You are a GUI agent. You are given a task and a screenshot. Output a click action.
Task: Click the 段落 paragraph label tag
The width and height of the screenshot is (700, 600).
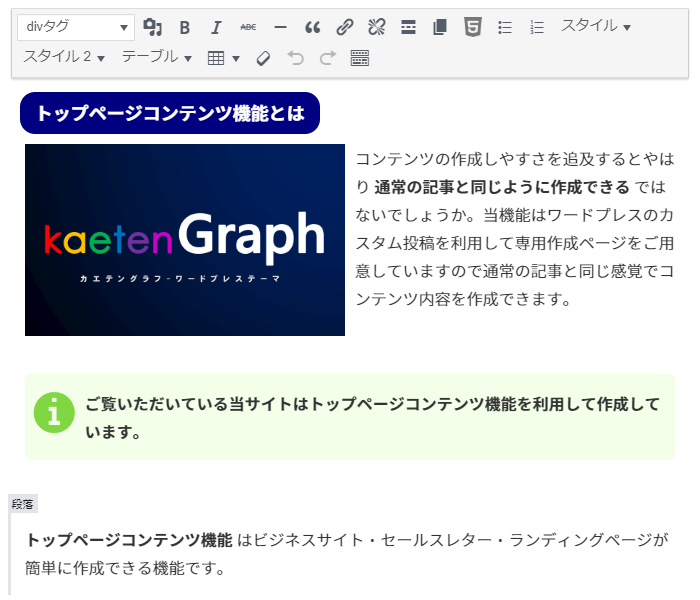pos(23,504)
